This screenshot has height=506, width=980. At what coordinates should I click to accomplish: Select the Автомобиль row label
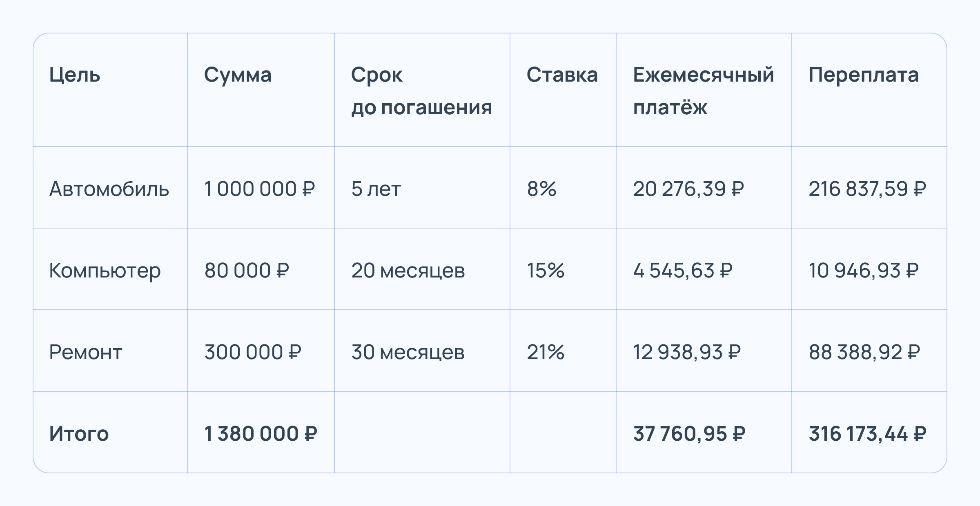coord(109,189)
